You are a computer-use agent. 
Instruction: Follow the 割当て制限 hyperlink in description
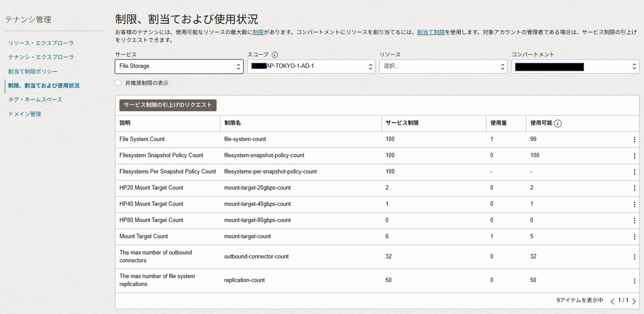[431, 32]
